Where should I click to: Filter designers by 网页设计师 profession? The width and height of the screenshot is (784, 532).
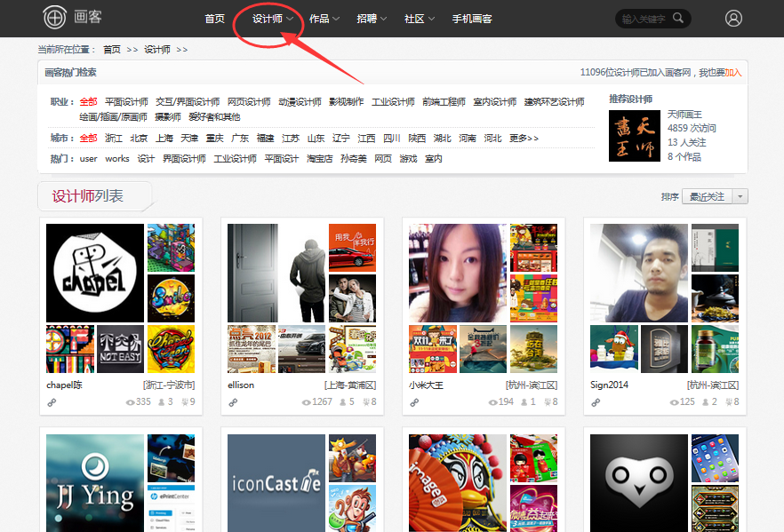coord(249,102)
